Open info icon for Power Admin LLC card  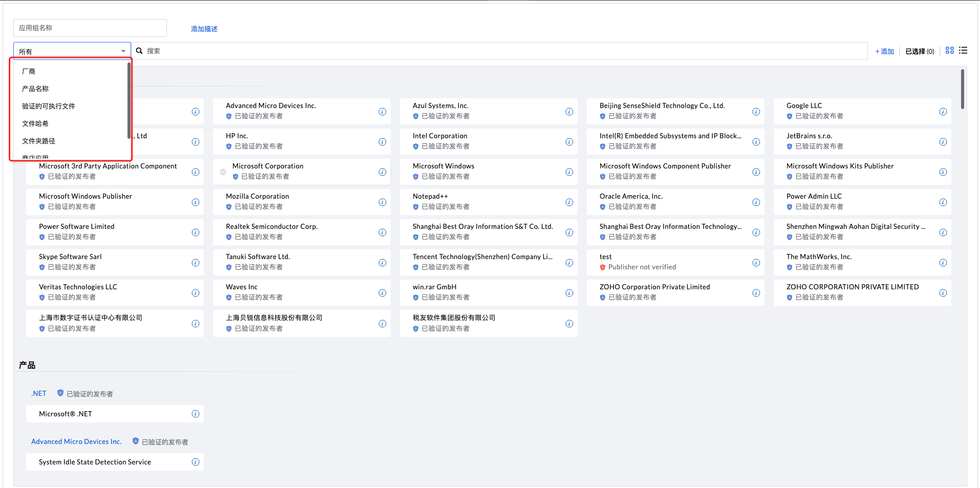[x=943, y=202]
